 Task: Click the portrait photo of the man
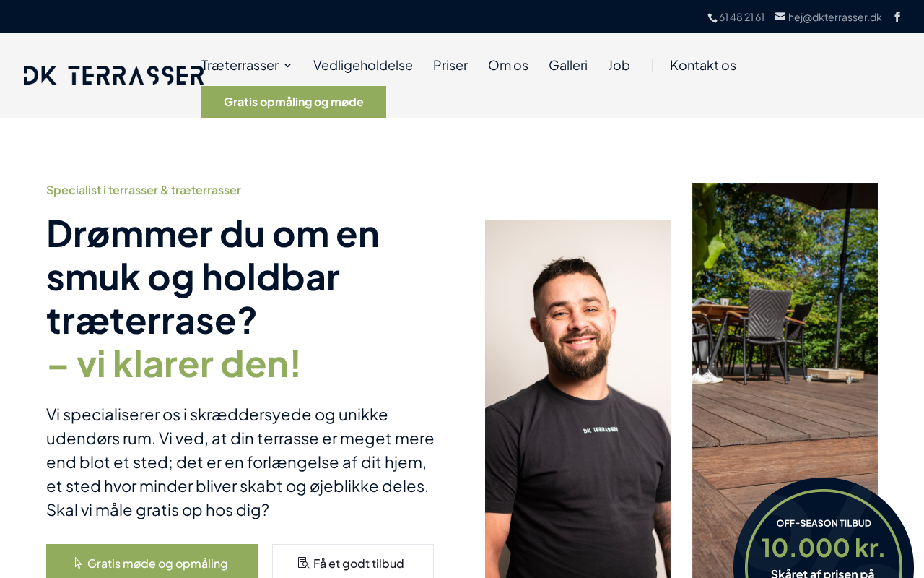point(577,399)
